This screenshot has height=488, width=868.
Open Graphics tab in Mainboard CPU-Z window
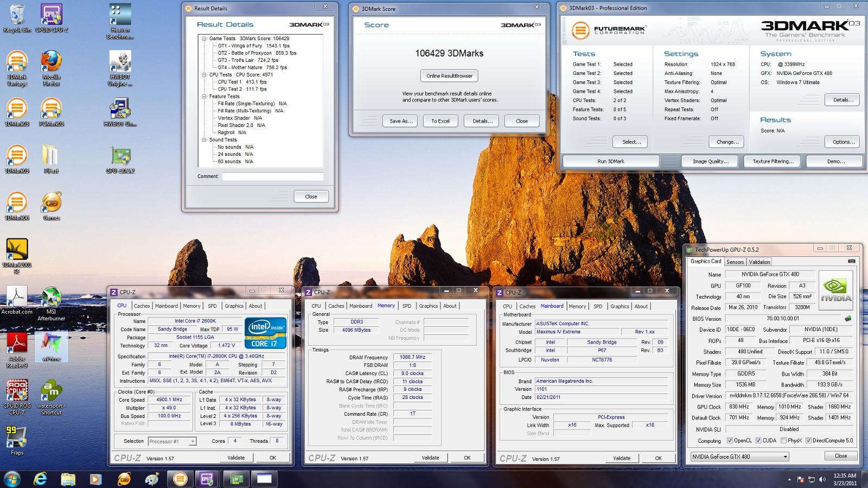[620, 306]
